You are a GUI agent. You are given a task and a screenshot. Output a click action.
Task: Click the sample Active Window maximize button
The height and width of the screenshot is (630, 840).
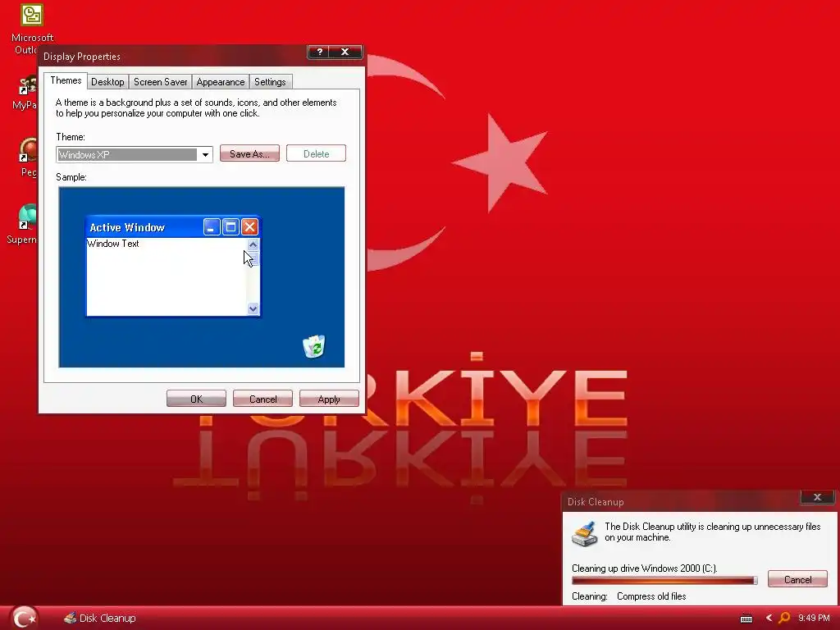pos(231,227)
